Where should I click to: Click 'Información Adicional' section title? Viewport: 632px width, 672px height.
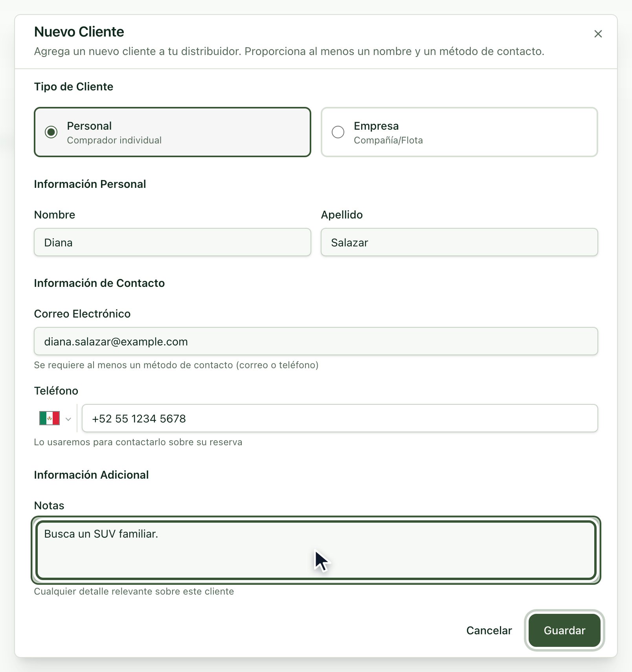(x=92, y=475)
